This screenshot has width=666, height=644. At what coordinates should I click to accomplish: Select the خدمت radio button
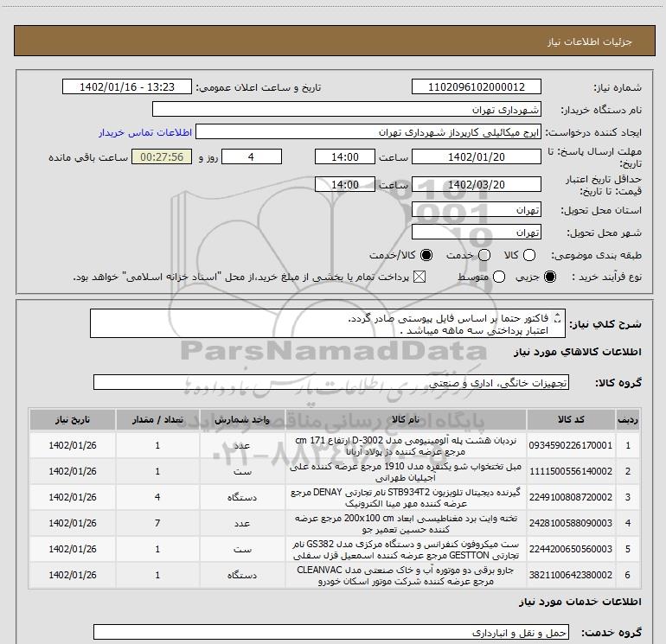coord(484,255)
